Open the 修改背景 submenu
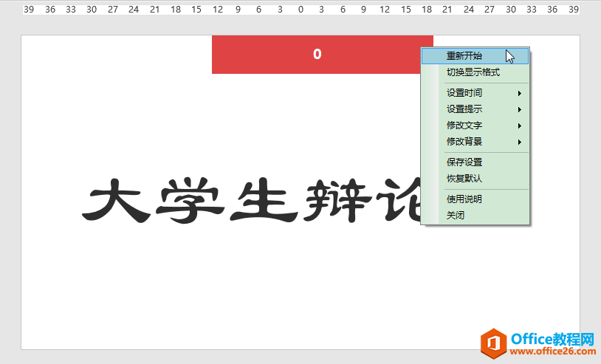 pos(475,142)
